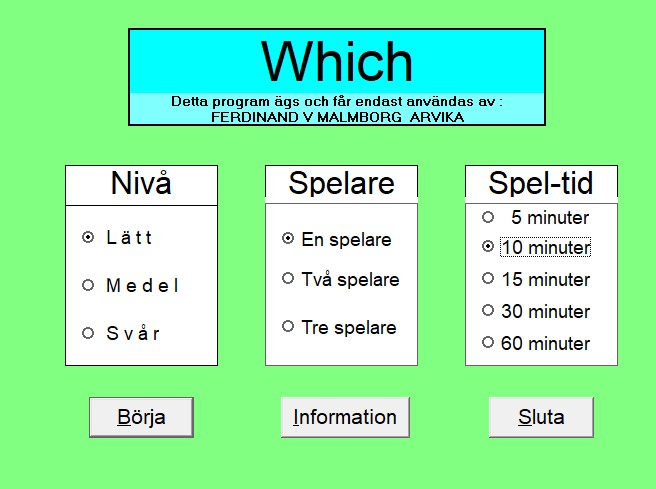Click the 'Detta program ägs' license line
The image size is (656, 489).
click(x=336, y=102)
